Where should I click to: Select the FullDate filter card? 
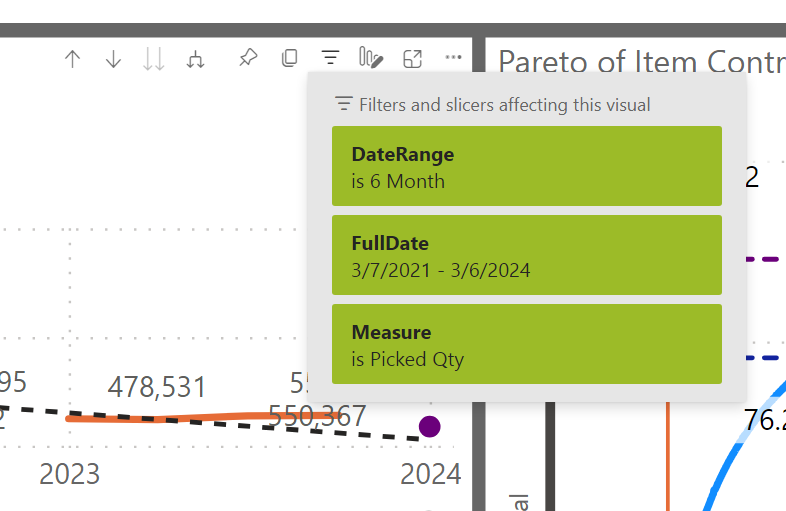pos(526,255)
